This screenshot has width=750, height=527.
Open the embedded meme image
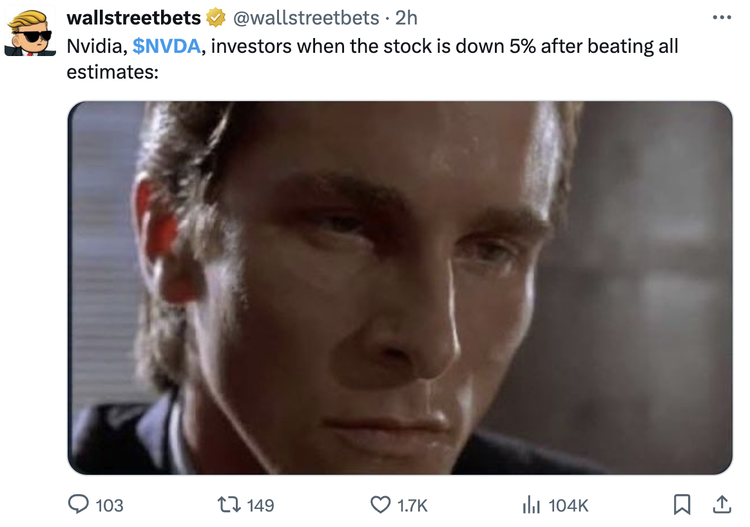tap(400, 288)
